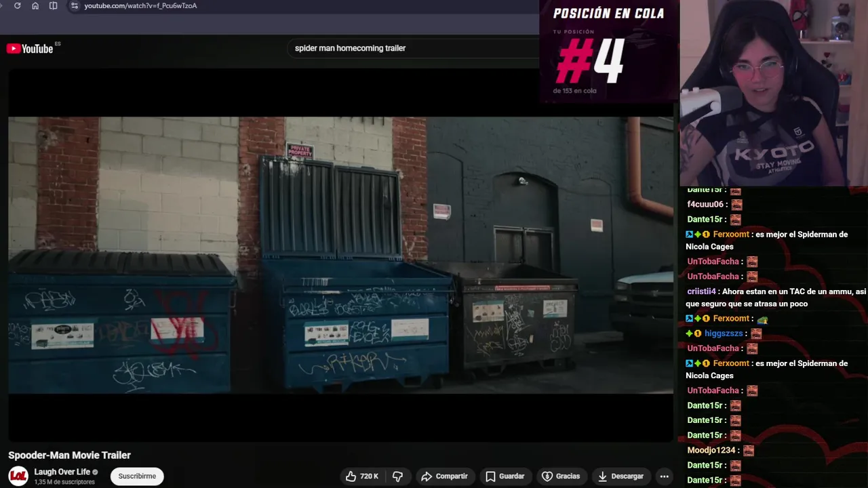Open Laugh Over Life channel name link
This screenshot has width=868, height=488.
coord(62,472)
